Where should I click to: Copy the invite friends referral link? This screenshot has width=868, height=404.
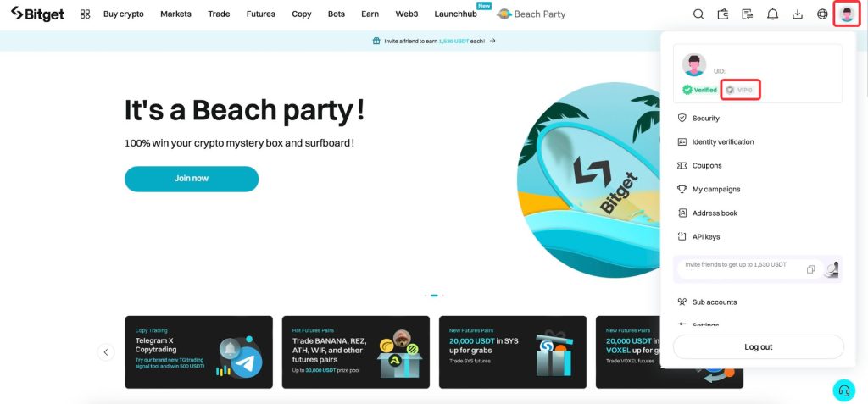pyautogui.click(x=810, y=269)
